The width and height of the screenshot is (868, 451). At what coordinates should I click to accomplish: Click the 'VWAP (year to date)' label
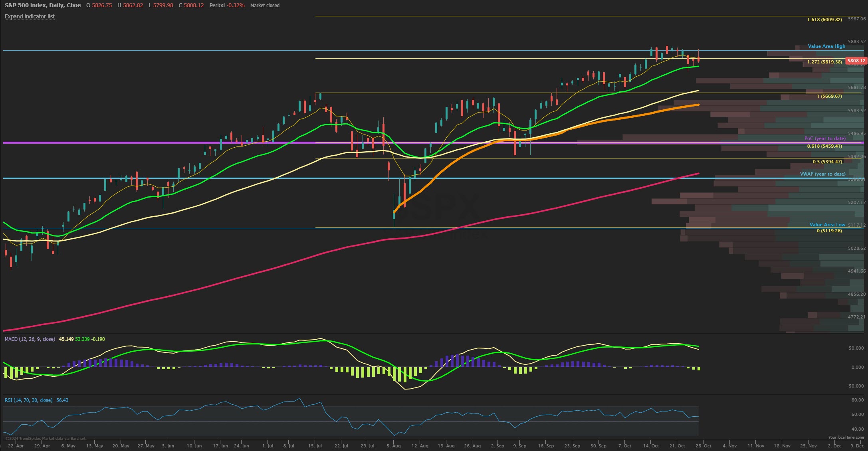(822, 174)
